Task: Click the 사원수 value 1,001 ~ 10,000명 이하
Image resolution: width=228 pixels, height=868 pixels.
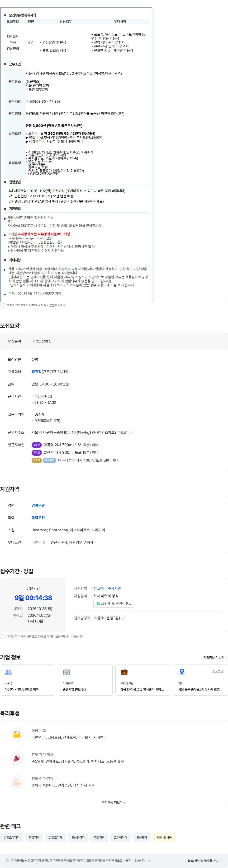Action: point(22,689)
